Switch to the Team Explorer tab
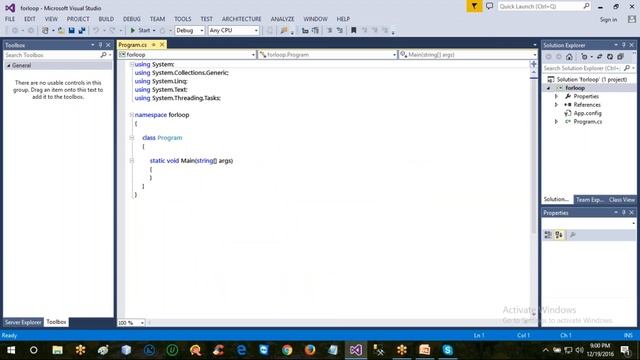This screenshot has height=360, width=640. (x=590, y=200)
